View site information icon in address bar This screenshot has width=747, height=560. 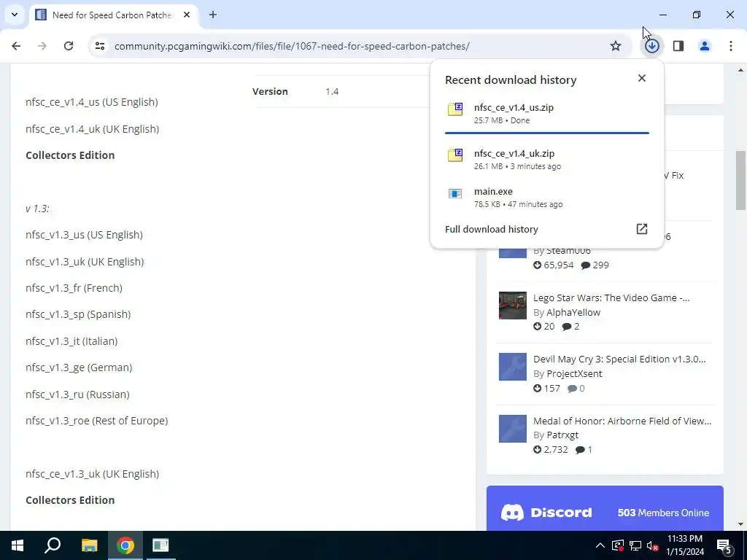point(100,46)
